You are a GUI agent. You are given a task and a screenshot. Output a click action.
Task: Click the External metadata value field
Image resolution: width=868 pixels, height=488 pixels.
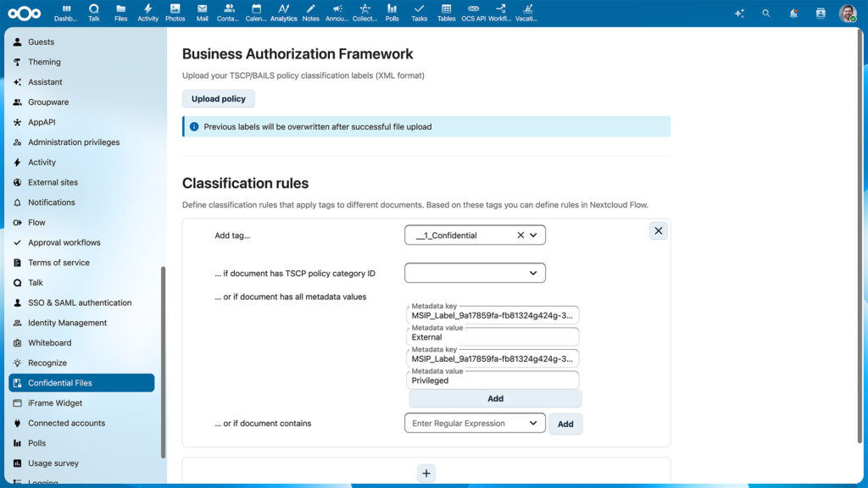pos(494,337)
